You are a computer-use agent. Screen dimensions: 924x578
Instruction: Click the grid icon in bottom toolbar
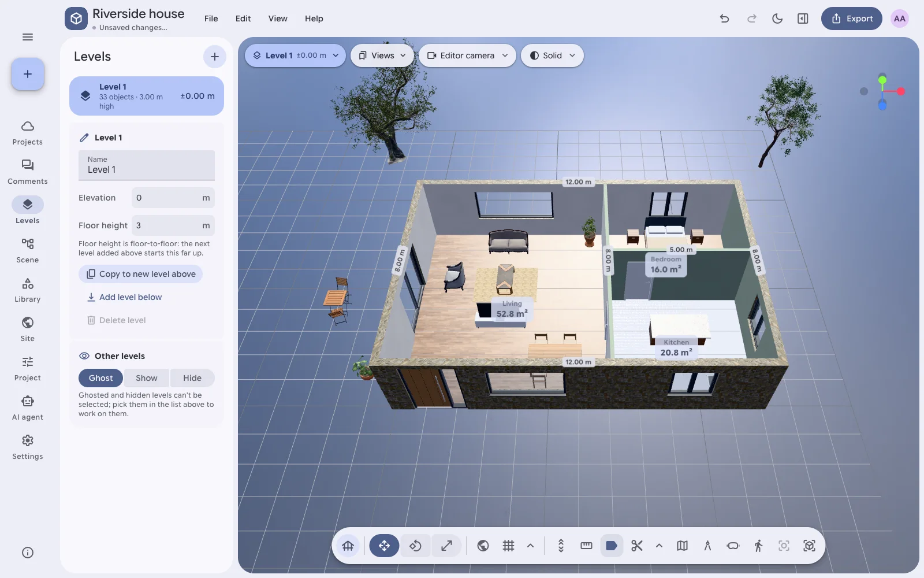508,546
